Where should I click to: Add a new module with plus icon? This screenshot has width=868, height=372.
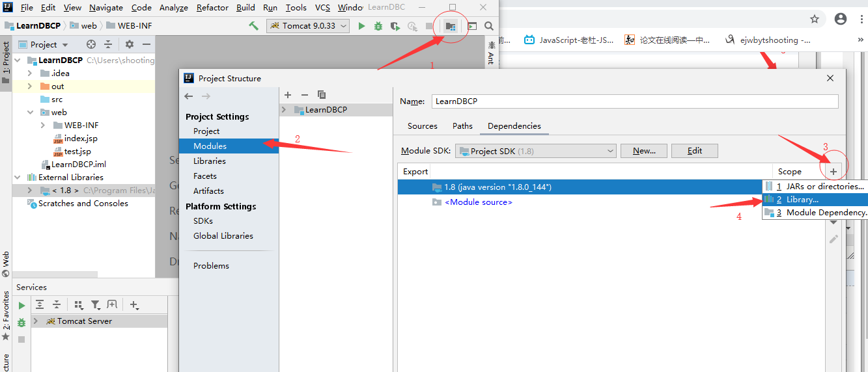tap(288, 95)
